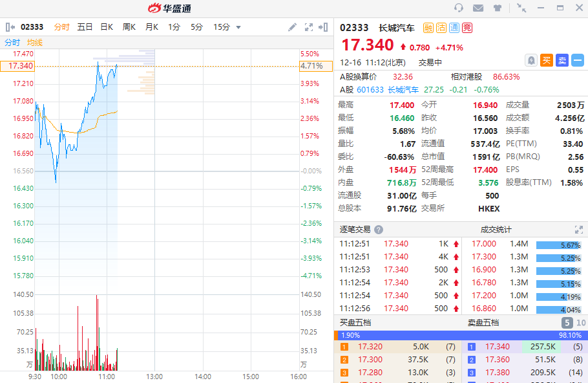Select the 五日 chart tab

click(85, 27)
